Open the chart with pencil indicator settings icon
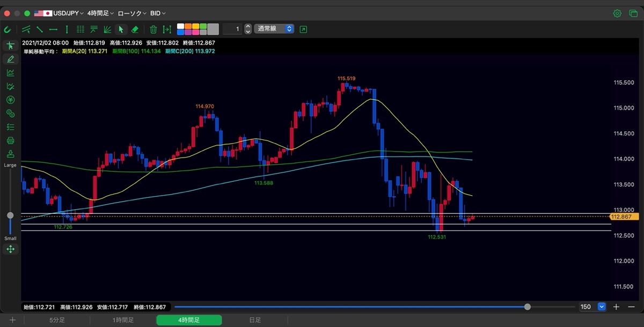 (x=10, y=86)
